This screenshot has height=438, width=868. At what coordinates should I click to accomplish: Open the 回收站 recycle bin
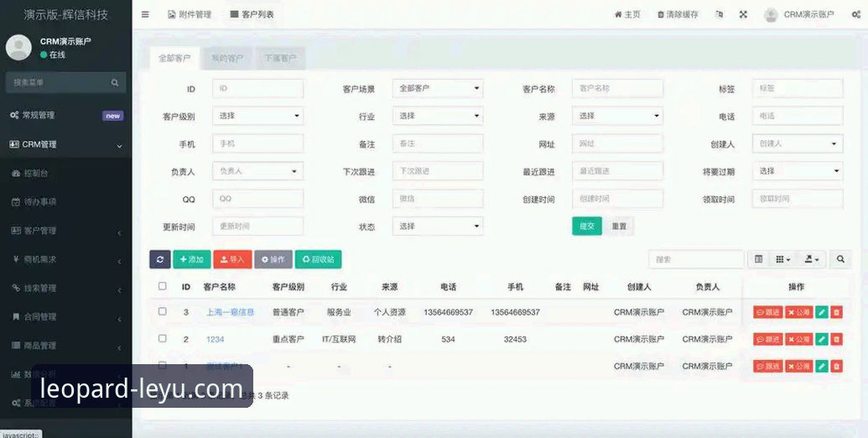319,259
